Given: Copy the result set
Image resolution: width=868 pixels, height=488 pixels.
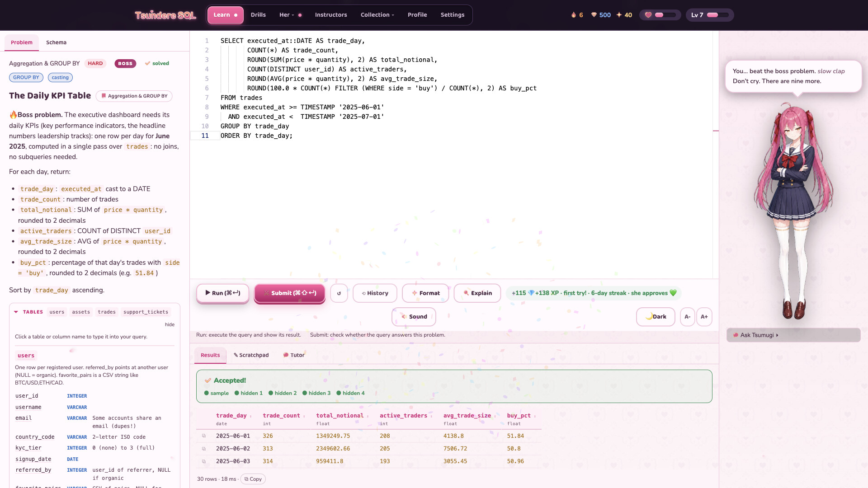Looking at the screenshot, I should point(253,479).
